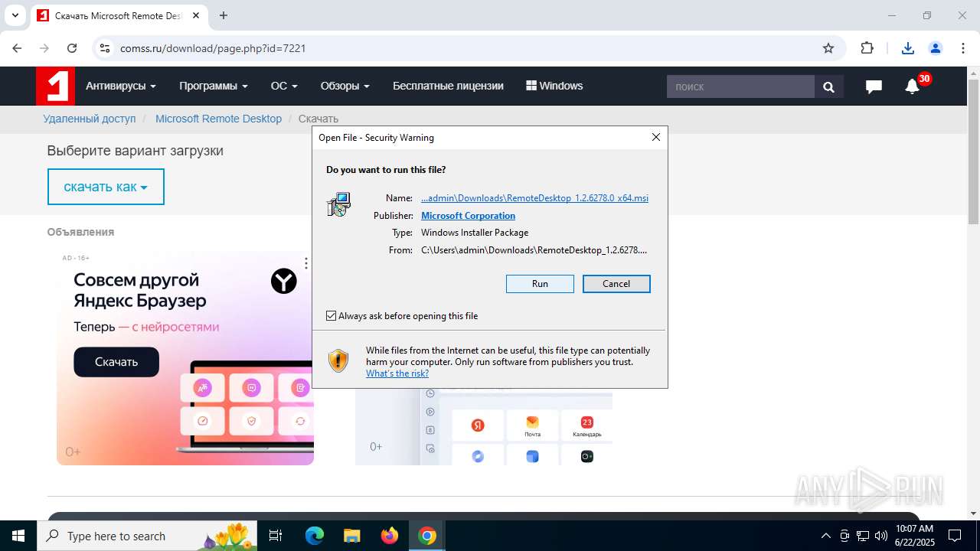
Task: Launch Firefox from taskbar
Action: click(390, 536)
